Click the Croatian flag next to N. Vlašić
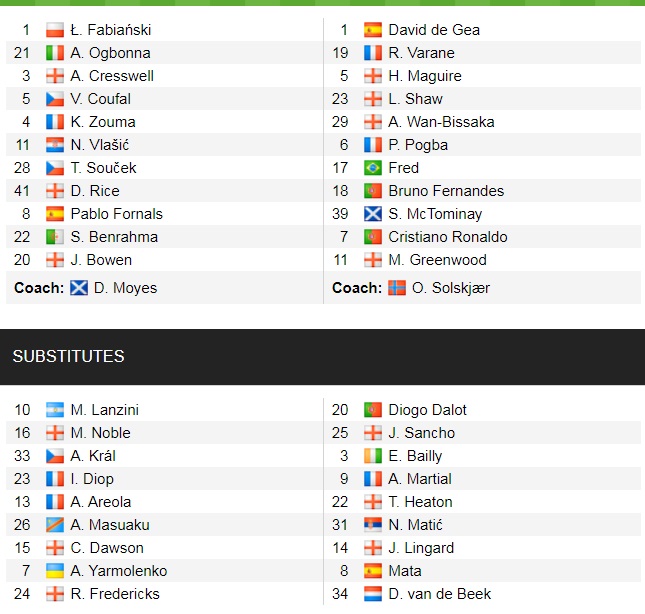 tap(55, 145)
